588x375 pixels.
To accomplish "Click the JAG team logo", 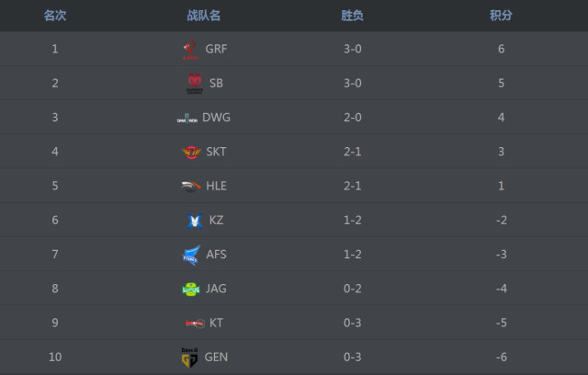I will coord(191,289).
